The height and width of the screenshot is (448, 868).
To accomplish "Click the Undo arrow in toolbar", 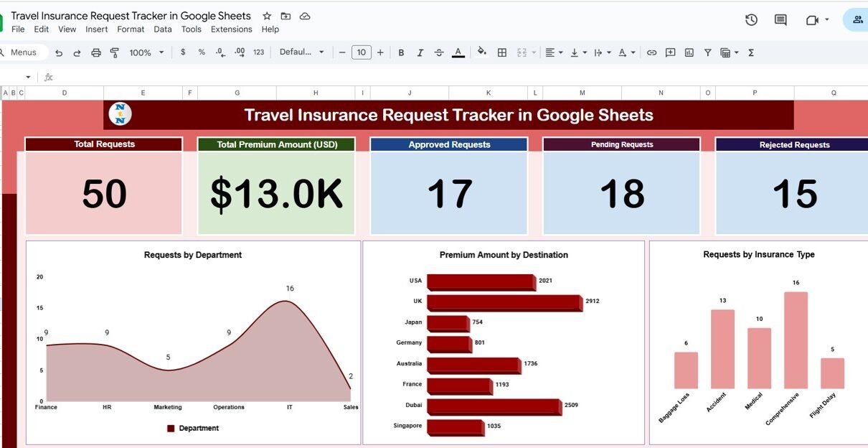I will [x=59, y=52].
